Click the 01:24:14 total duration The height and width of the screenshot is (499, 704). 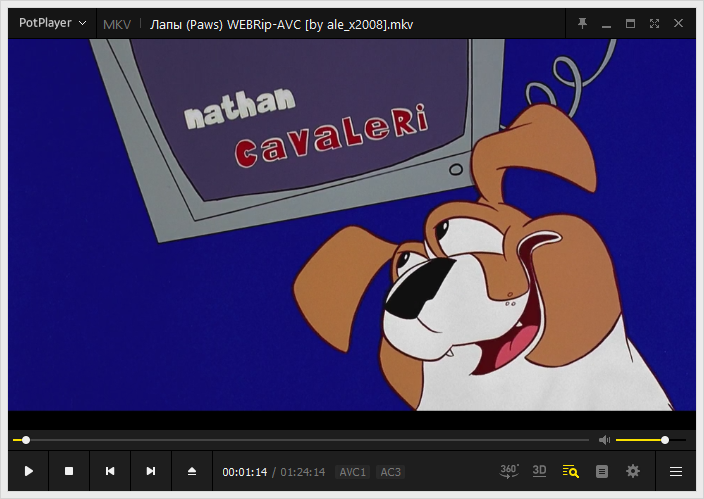(x=303, y=472)
